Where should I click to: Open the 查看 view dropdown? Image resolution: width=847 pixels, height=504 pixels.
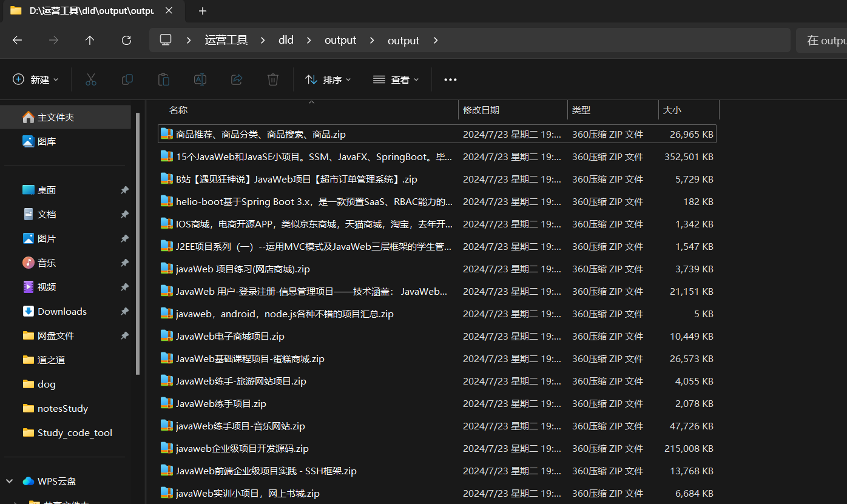396,79
